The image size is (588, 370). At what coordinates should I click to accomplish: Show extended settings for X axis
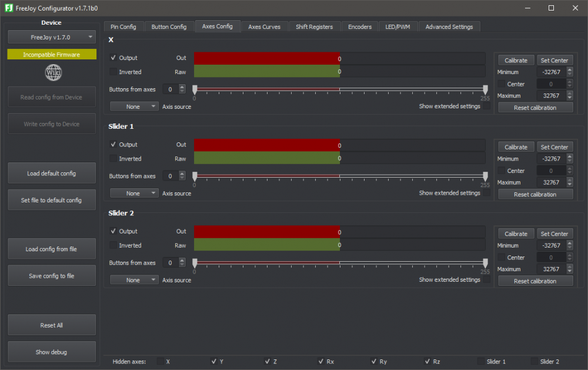tap(486, 106)
